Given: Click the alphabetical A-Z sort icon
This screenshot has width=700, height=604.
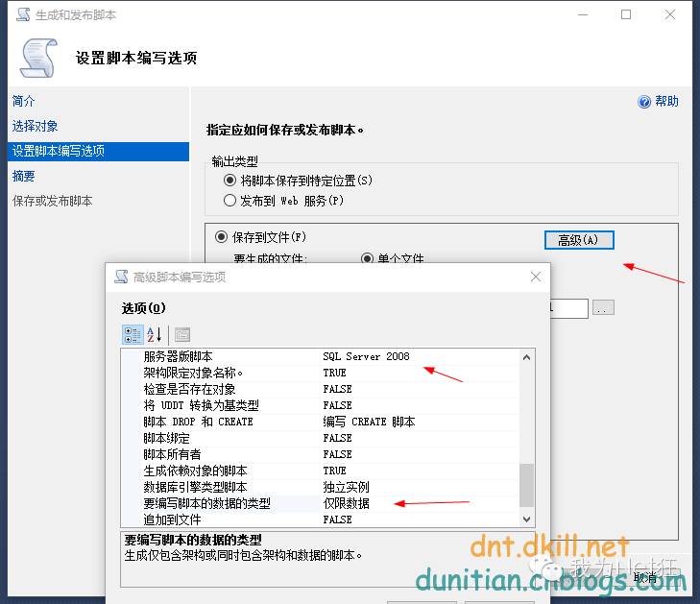Looking at the screenshot, I should pyautogui.click(x=154, y=335).
